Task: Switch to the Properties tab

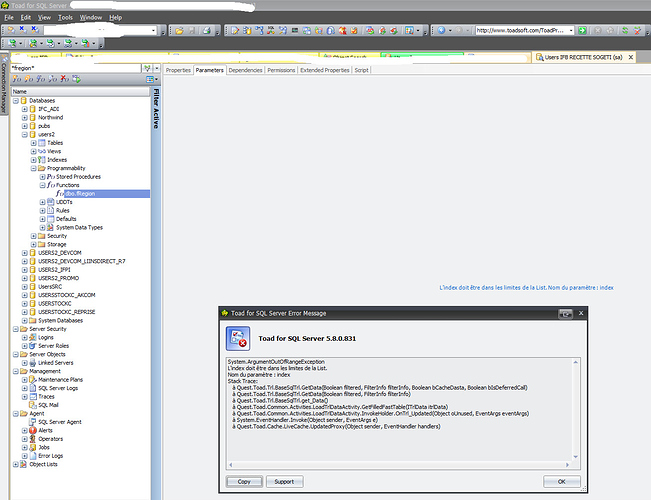Action: point(178,70)
